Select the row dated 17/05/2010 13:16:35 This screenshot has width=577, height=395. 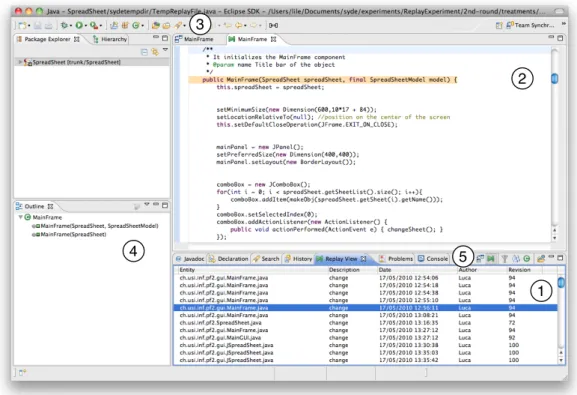(x=366, y=323)
